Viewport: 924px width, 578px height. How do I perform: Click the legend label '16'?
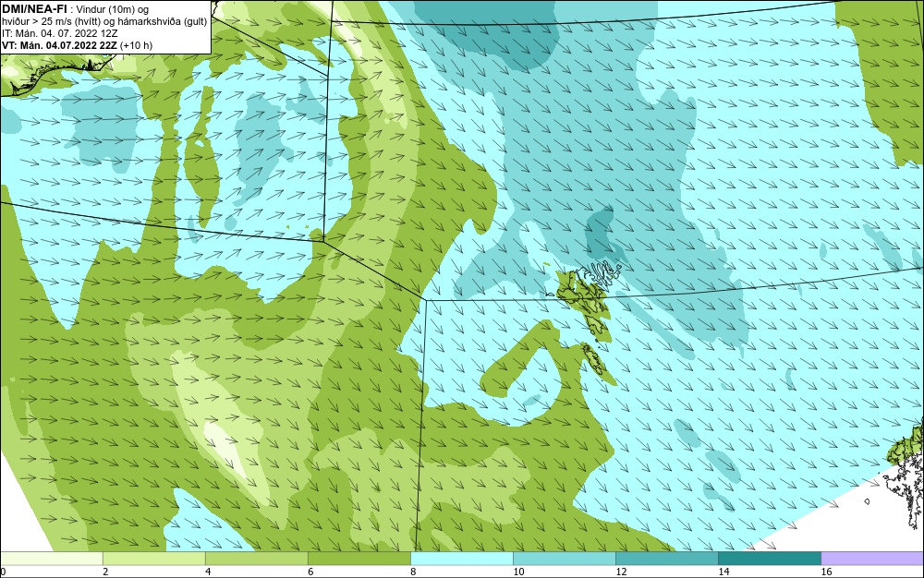click(x=826, y=572)
